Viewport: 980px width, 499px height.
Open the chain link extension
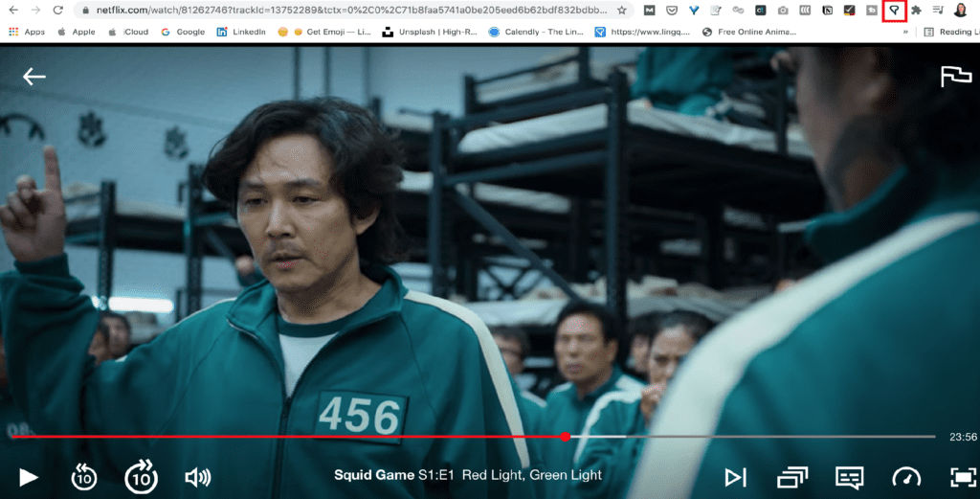tap(738, 10)
